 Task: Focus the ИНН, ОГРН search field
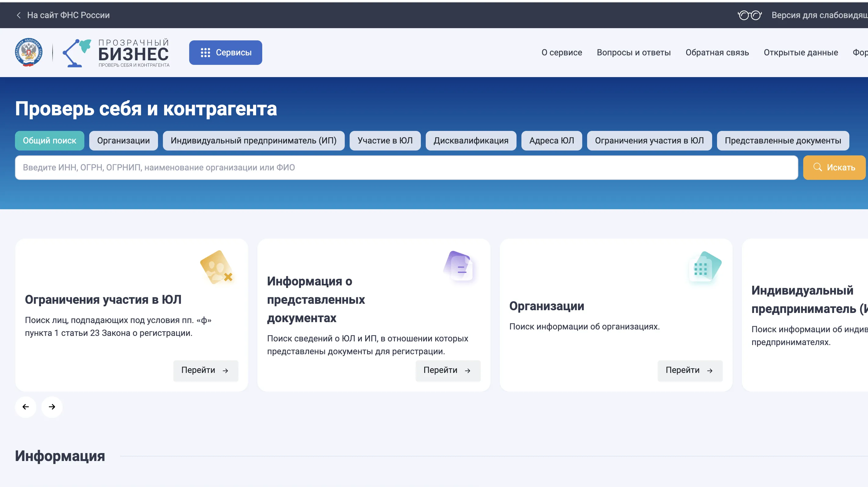click(x=406, y=168)
